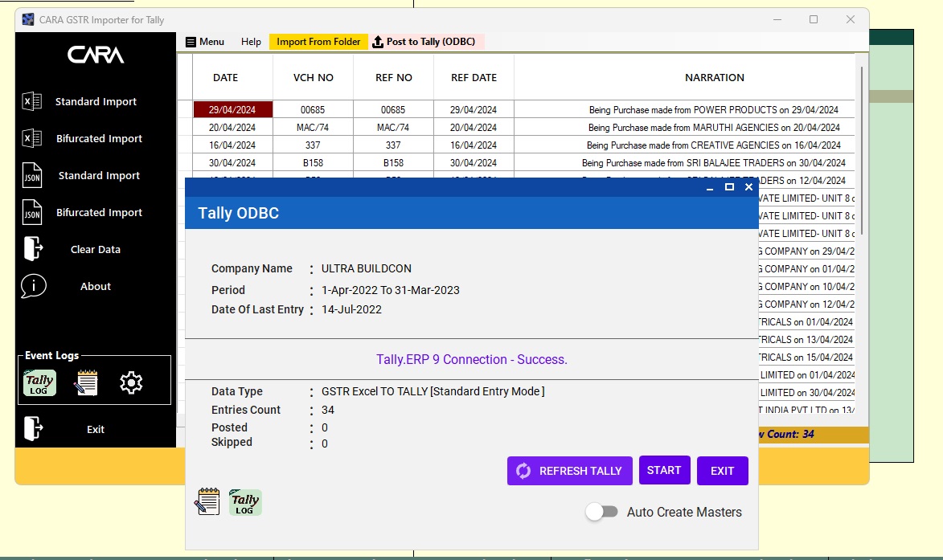Click notepad icon in Tally ODBC dialog
The height and width of the screenshot is (560, 943).
point(207,502)
